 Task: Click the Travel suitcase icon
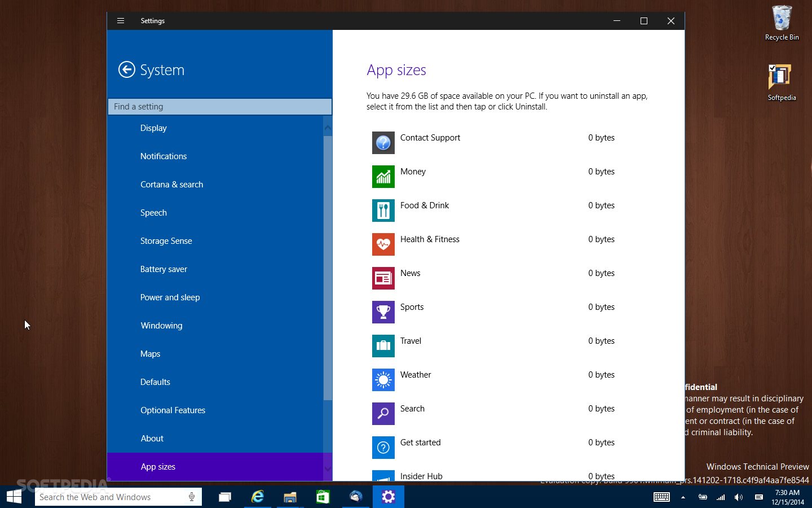coord(383,346)
